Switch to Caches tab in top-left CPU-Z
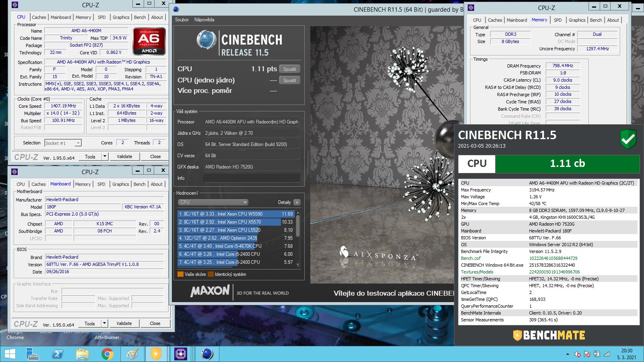The width and height of the screenshot is (644, 362). [39, 17]
